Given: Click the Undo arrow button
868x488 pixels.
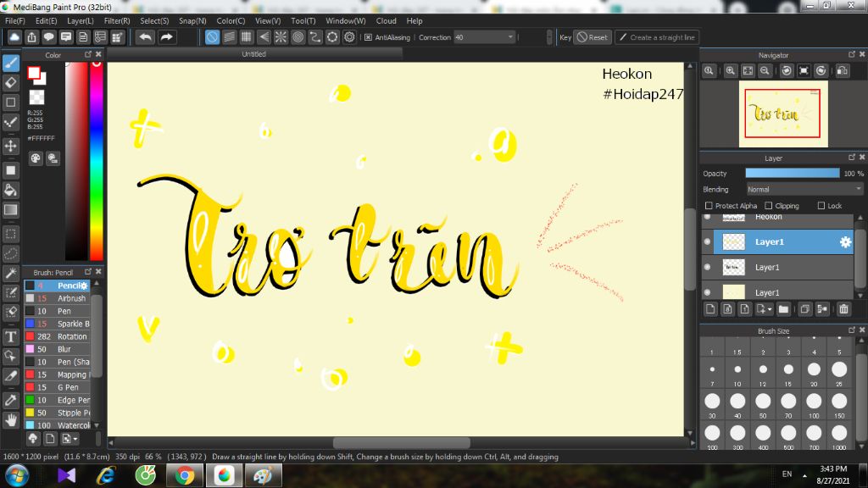Looking at the screenshot, I should pyautogui.click(x=145, y=37).
